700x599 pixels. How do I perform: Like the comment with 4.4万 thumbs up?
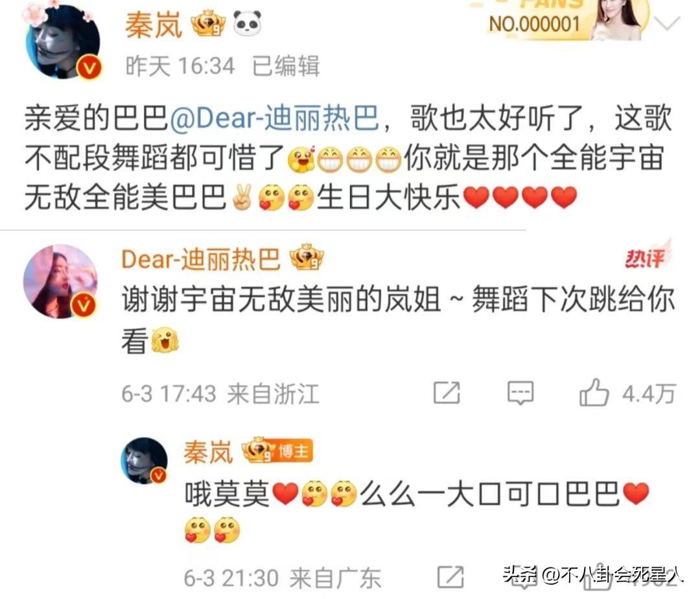pos(627,393)
